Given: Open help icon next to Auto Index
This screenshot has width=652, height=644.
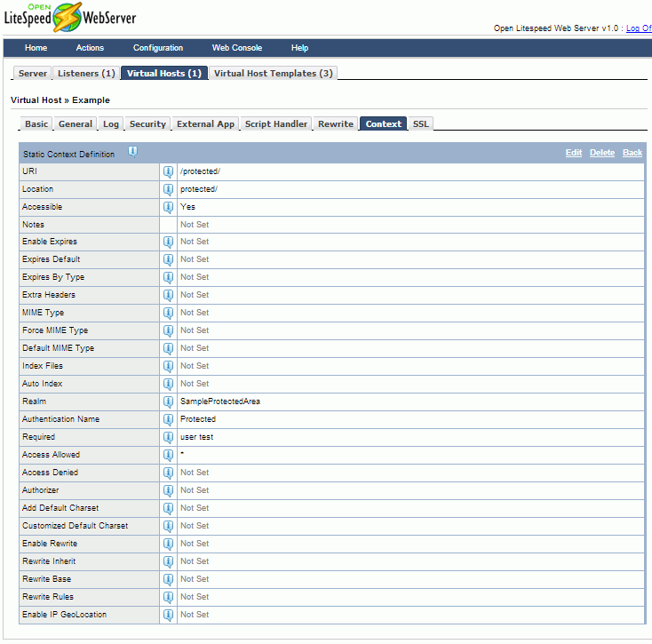Looking at the screenshot, I should coord(168,384).
